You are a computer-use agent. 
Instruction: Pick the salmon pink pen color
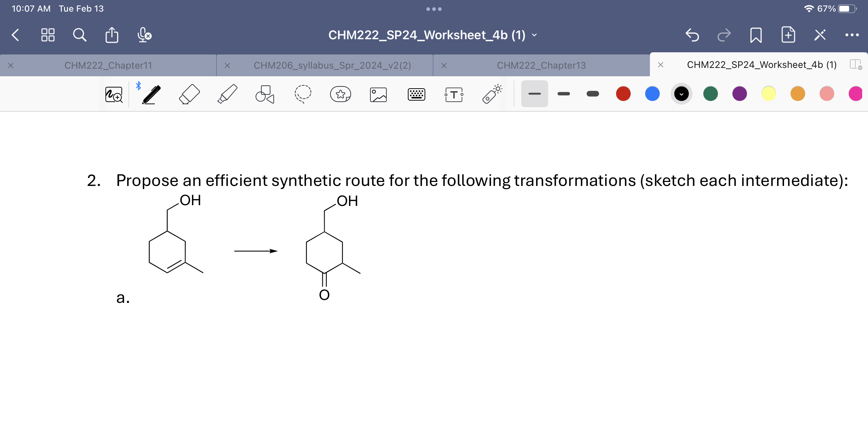[x=827, y=94]
